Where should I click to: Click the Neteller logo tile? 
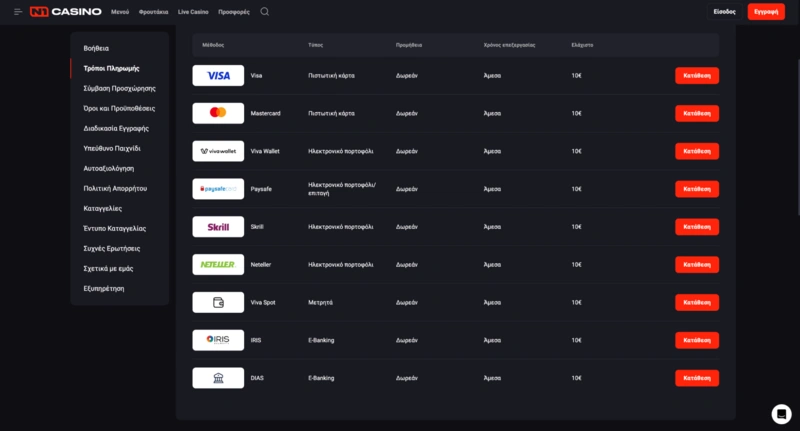pos(218,265)
